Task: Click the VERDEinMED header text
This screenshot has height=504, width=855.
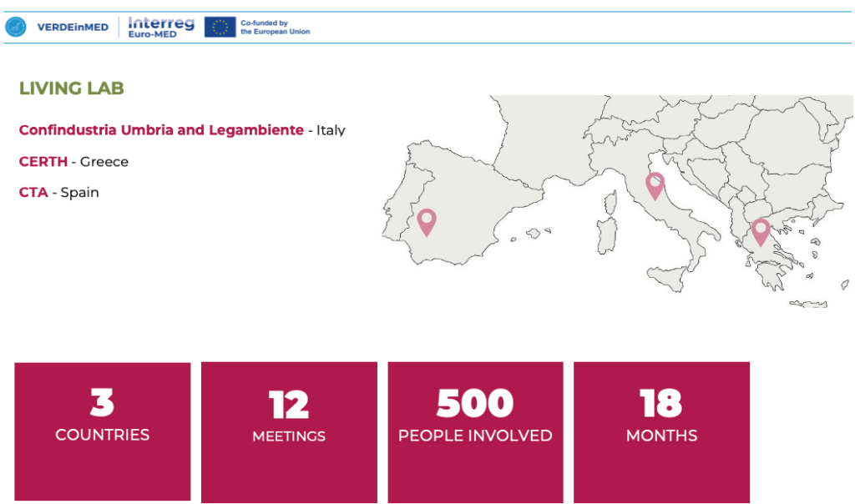Action: coord(73,28)
